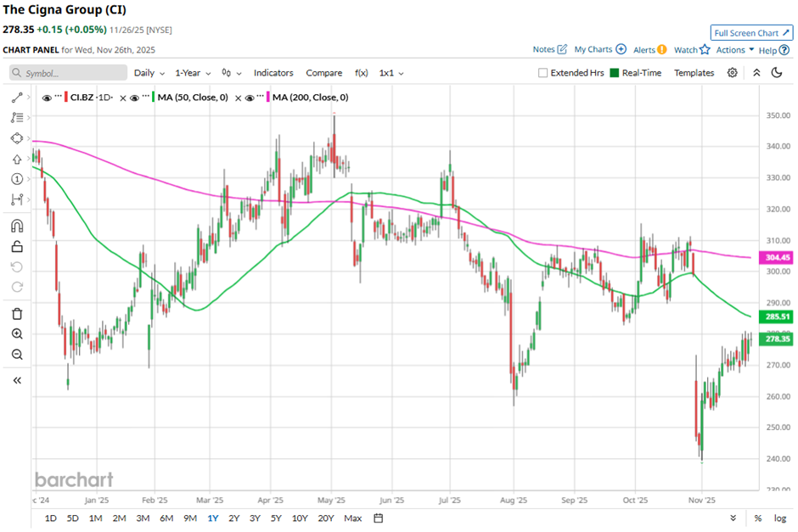Image resolution: width=798 pixels, height=532 pixels.
Task: Click the redo arrow icon
Action: 17,287
